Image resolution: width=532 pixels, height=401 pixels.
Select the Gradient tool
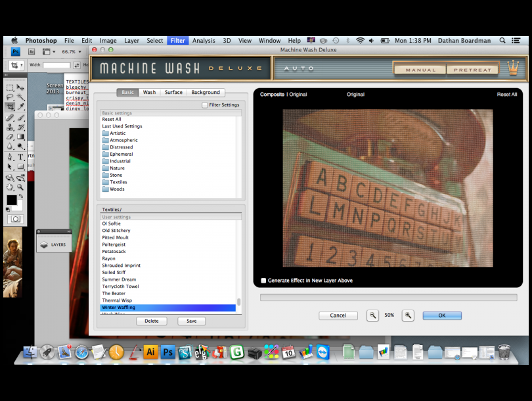pos(20,137)
